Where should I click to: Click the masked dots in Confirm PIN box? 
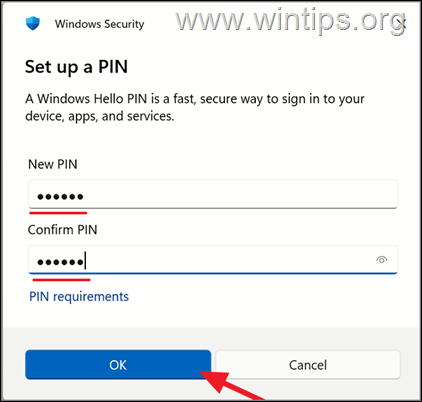[60, 262]
